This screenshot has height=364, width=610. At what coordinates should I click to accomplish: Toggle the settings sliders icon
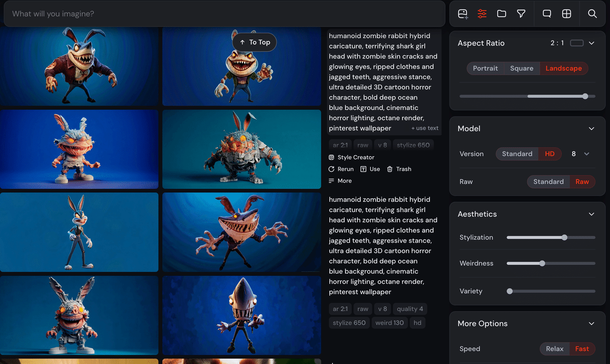click(x=482, y=14)
